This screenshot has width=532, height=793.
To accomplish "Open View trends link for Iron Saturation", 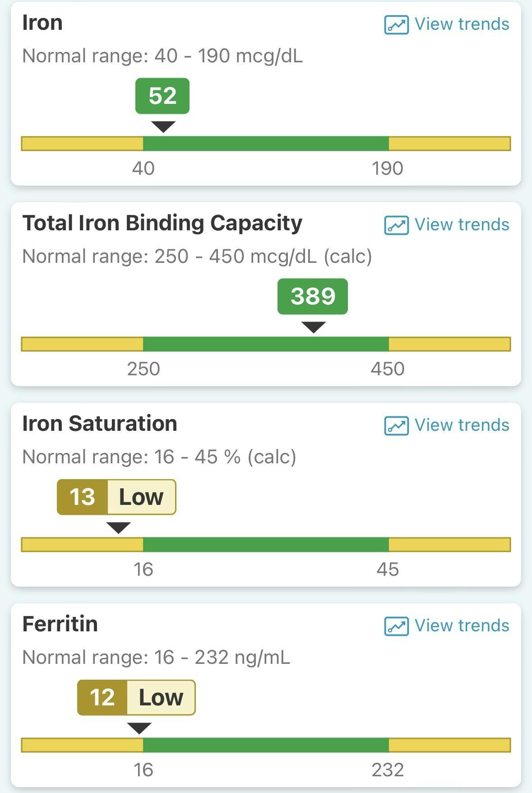I will [x=462, y=425].
